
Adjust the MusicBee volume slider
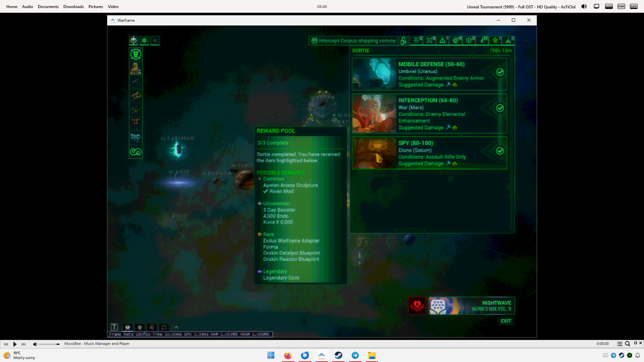tap(49, 344)
